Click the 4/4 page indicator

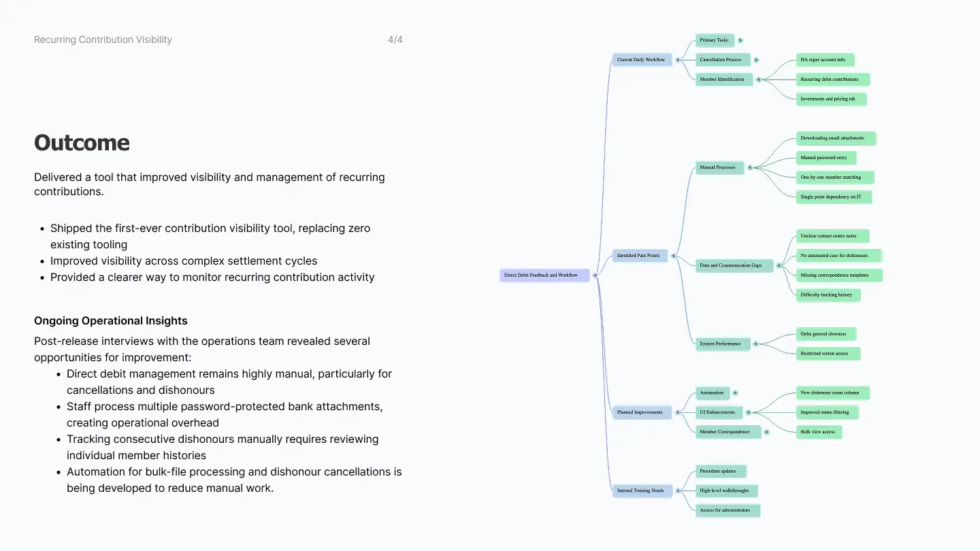click(x=395, y=39)
